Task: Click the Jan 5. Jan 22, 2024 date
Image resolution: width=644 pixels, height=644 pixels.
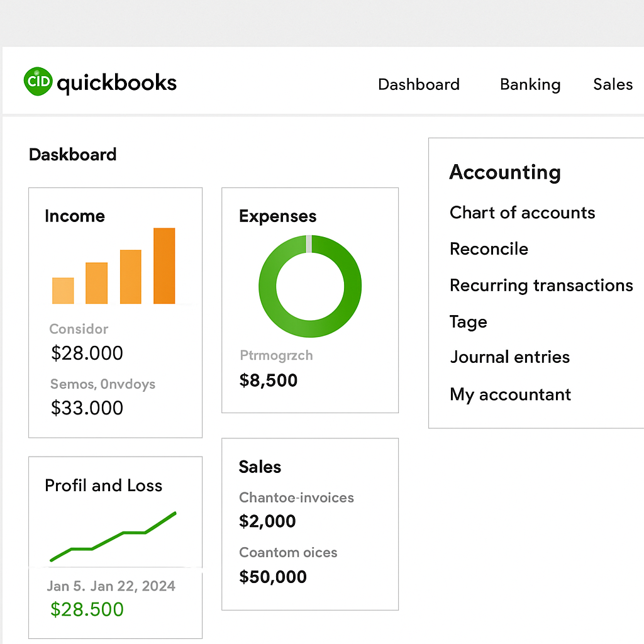Action: tap(111, 586)
